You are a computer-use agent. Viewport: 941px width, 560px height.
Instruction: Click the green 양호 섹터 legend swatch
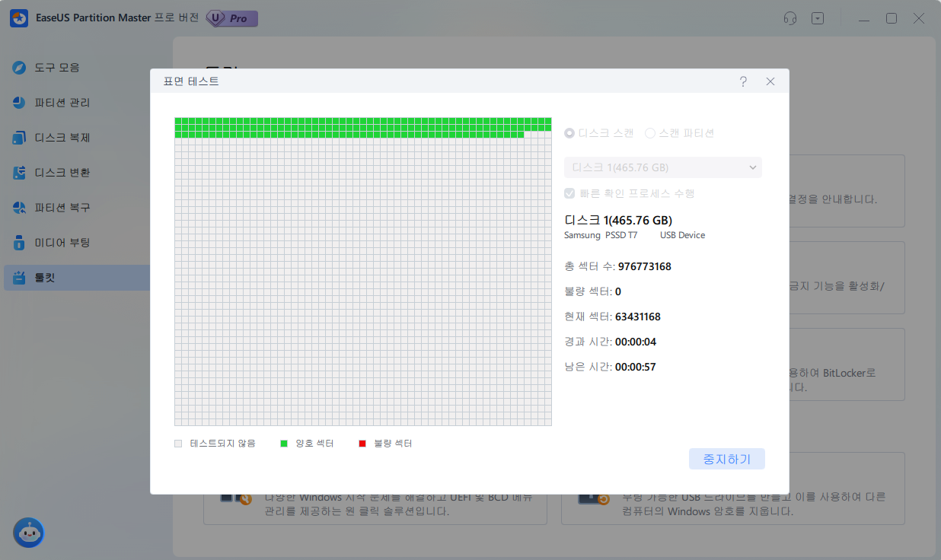pos(285,443)
